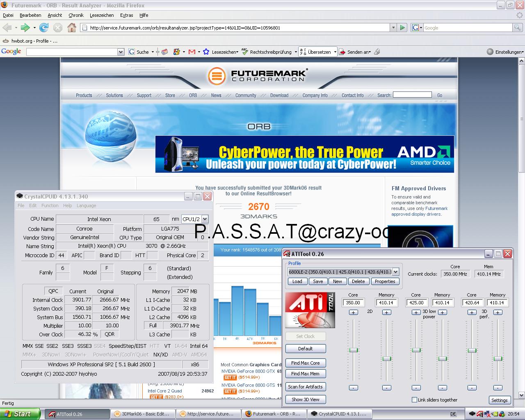Viewport: 525px width, 420px height.
Task: Click the Gmail icon in the Google toolbar
Action: [x=192, y=52]
